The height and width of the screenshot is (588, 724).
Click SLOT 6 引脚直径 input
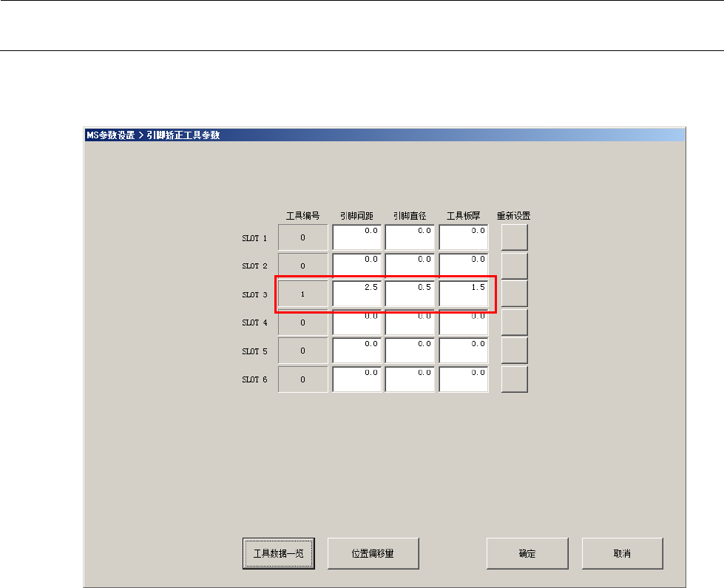point(410,379)
